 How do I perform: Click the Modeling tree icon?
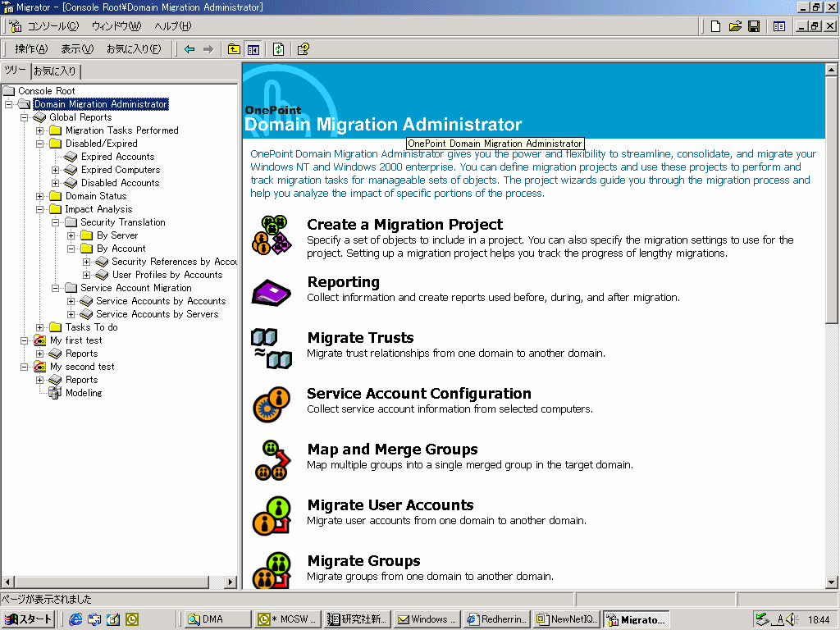pyautogui.click(x=55, y=393)
